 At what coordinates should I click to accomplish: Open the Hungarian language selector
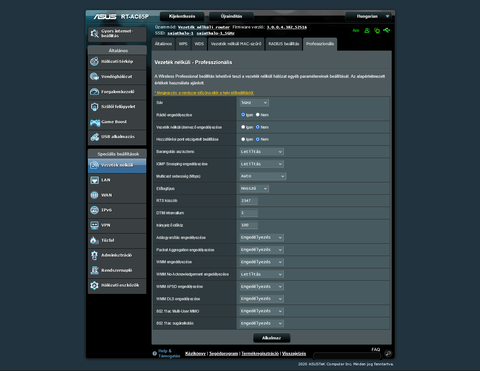(369, 16)
